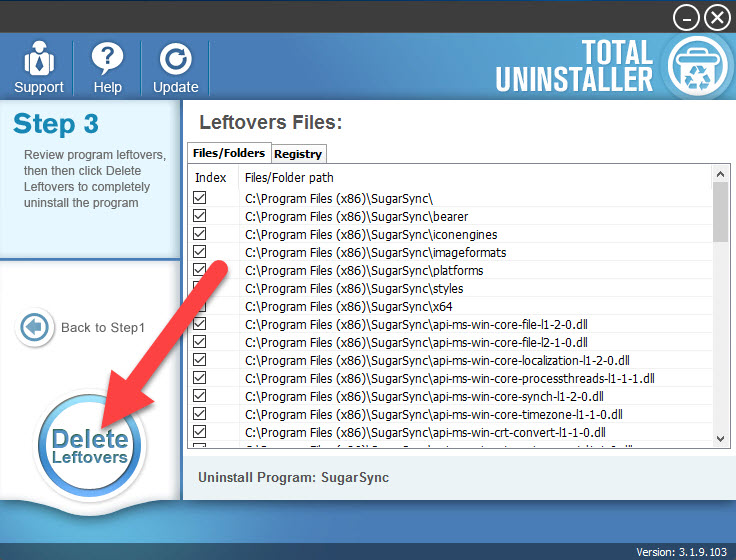Select the api-ms-win-crt-convert-l1-1-0.dll path
736x560 pixels.
pos(425,432)
